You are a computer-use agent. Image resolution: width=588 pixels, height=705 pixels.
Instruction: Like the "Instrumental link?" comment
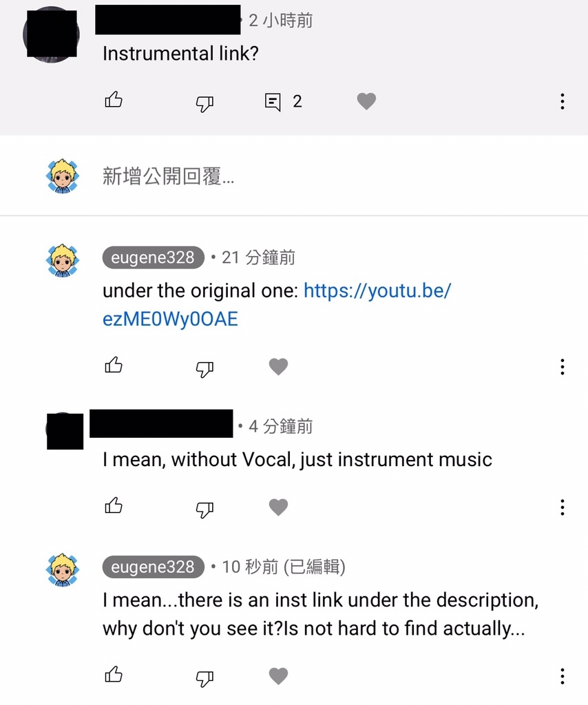114,99
